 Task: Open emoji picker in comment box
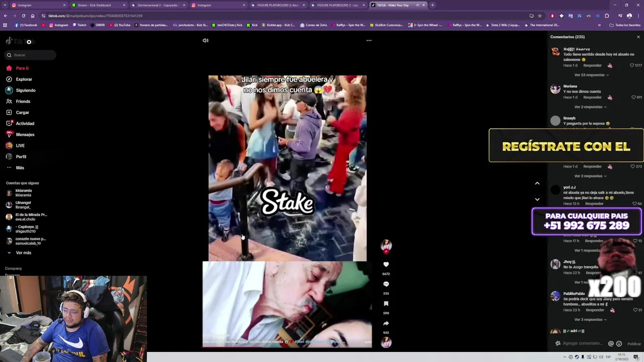[x=619, y=344]
